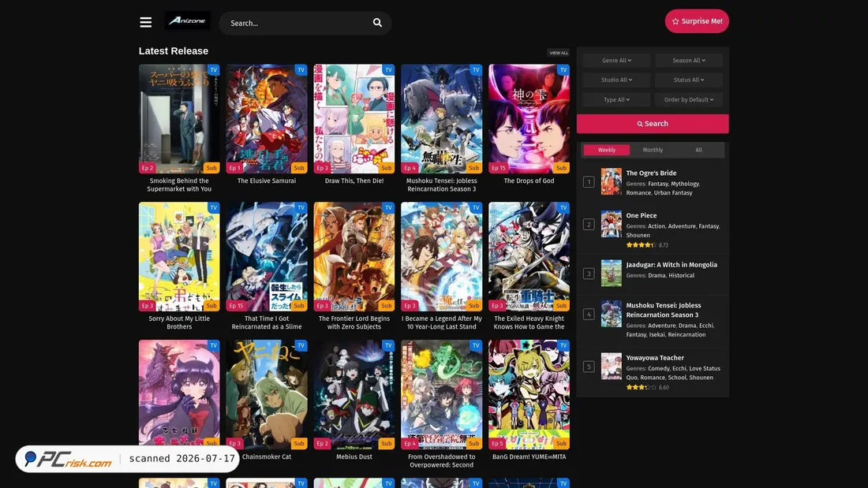This screenshot has height=488, width=868.
Task: Click Jaadugar: A Witch in Mongolia title
Action: pyautogui.click(x=672, y=265)
